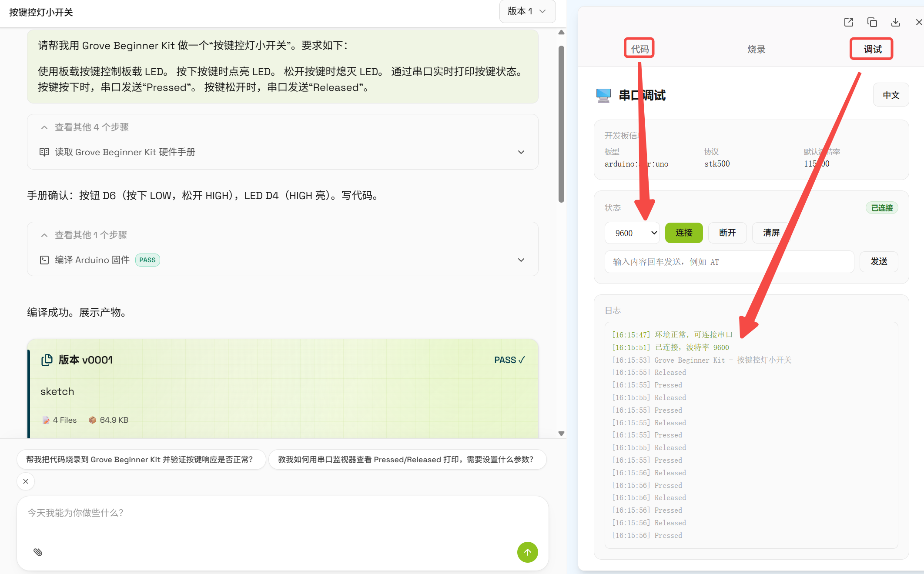Click the terminal icon beside compile step
The image size is (924, 574).
point(44,260)
